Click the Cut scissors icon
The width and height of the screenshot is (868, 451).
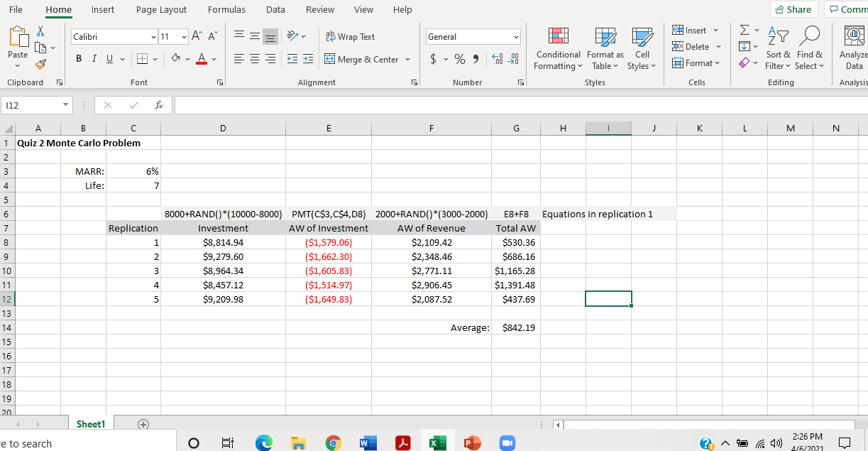[40, 33]
